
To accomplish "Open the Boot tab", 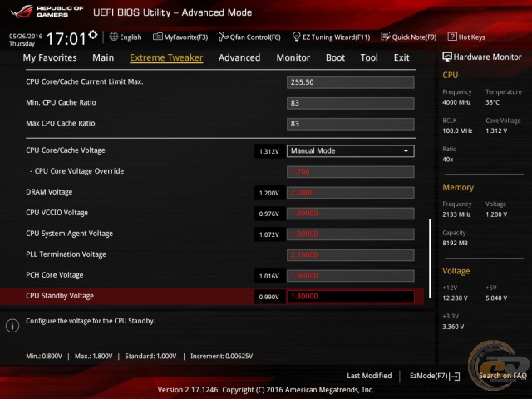I will click(x=335, y=58).
